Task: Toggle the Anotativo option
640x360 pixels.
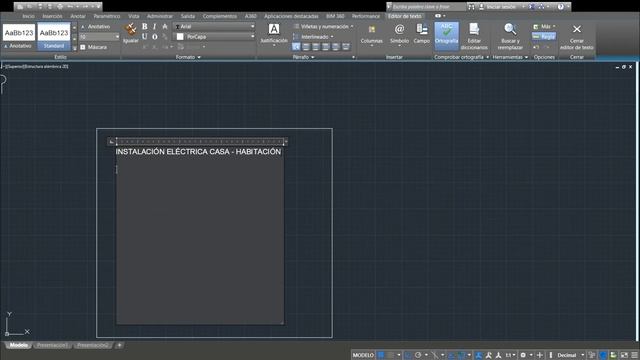Action: (95, 27)
